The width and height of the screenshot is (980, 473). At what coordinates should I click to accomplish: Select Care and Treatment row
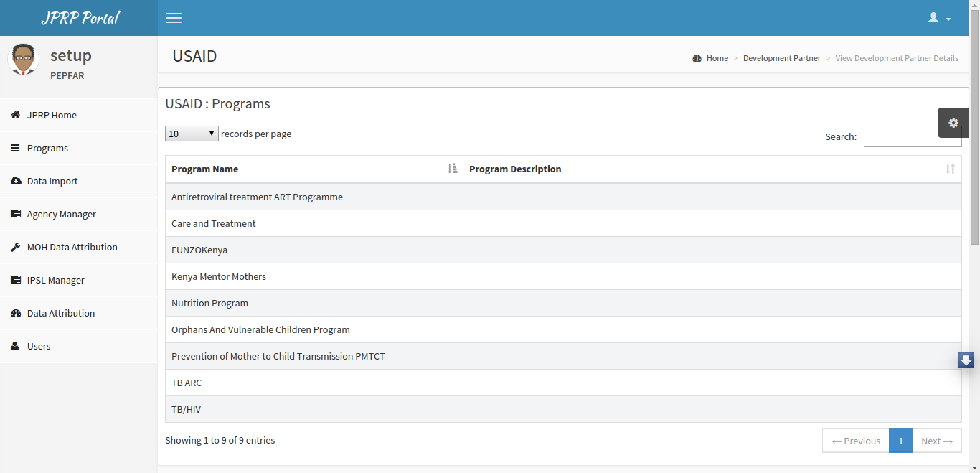coord(563,223)
